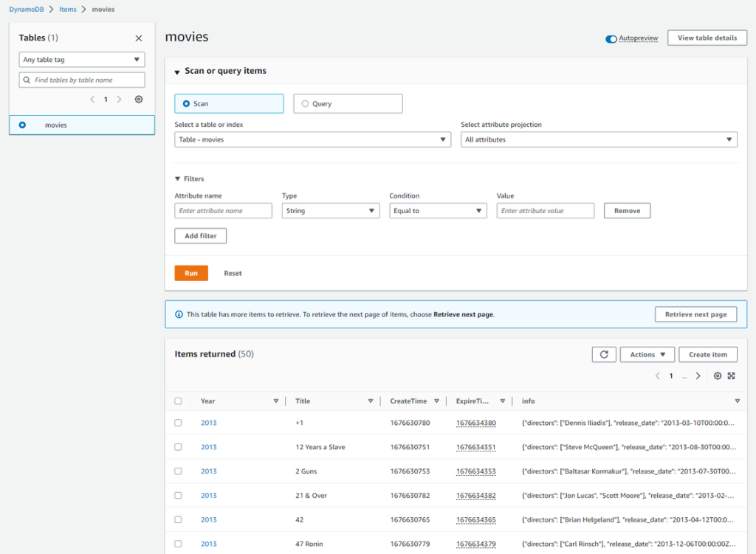Click the Add filter button
The height and width of the screenshot is (554, 756).
[x=201, y=235]
